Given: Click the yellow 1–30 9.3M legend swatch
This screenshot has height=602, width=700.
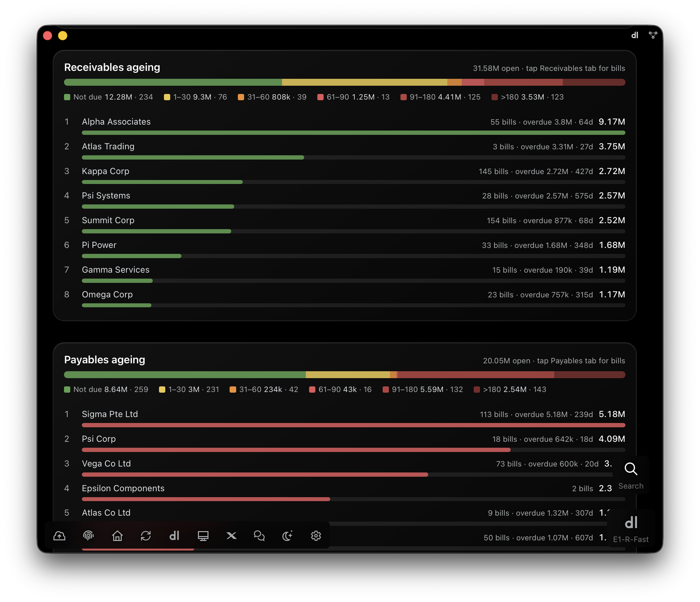Looking at the screenshot, I should coord(167,97).
